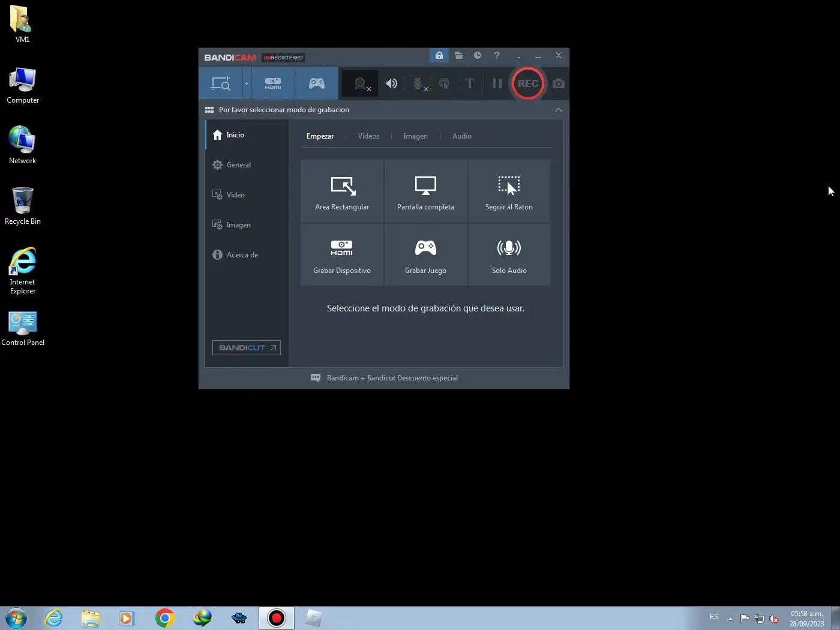Image resolution: width=840 pixels, height=630 pixels.
Task: Click the grid icon next to mode message
Action: click(209, 110)
